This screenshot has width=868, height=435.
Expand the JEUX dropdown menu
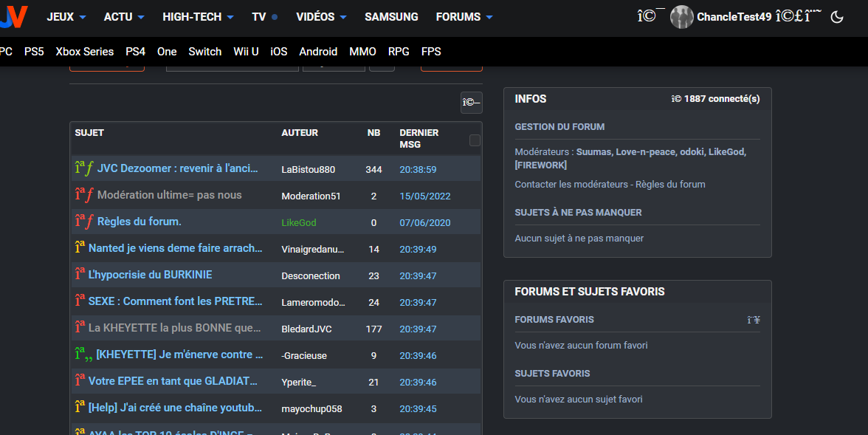(x=66, y=17)
